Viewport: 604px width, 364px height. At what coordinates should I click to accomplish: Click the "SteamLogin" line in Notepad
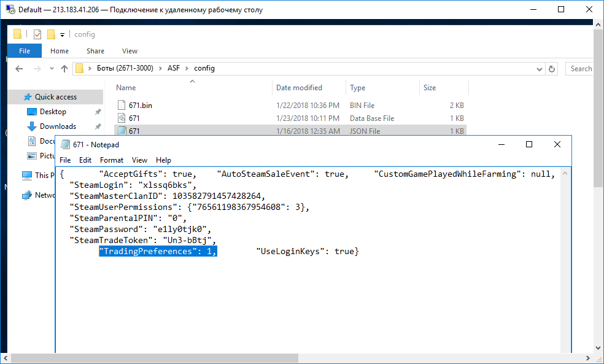pos(133,185)
